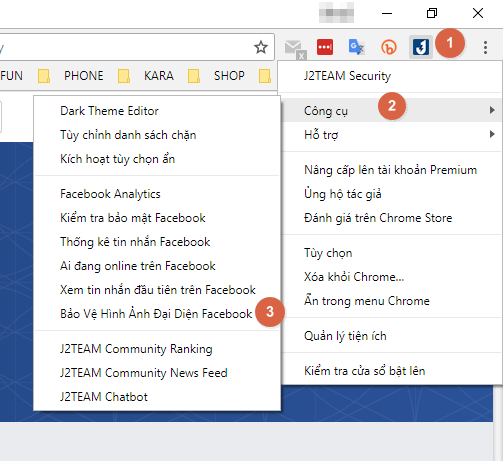The width and height of the screenshot is (503, 461).
Task: Open the Google Translate extension
Action: tap(356, 47)
